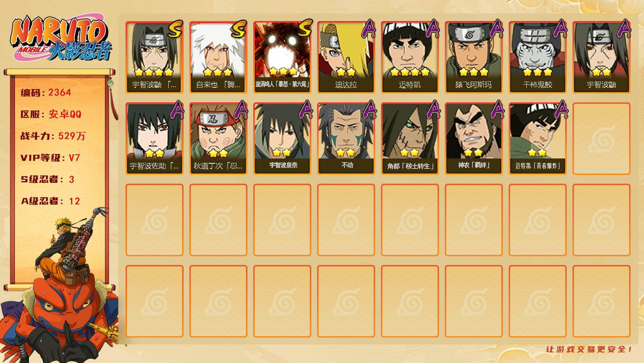Click the 战斗力: 529万 stat line

pos(53,136)
